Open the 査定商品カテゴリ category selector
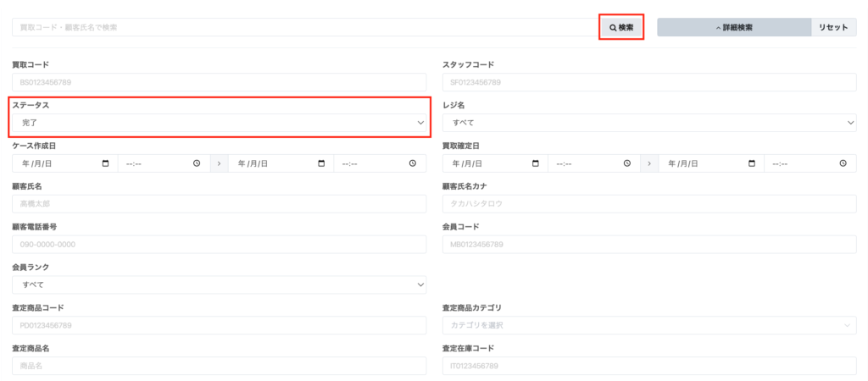 [649, 325]
